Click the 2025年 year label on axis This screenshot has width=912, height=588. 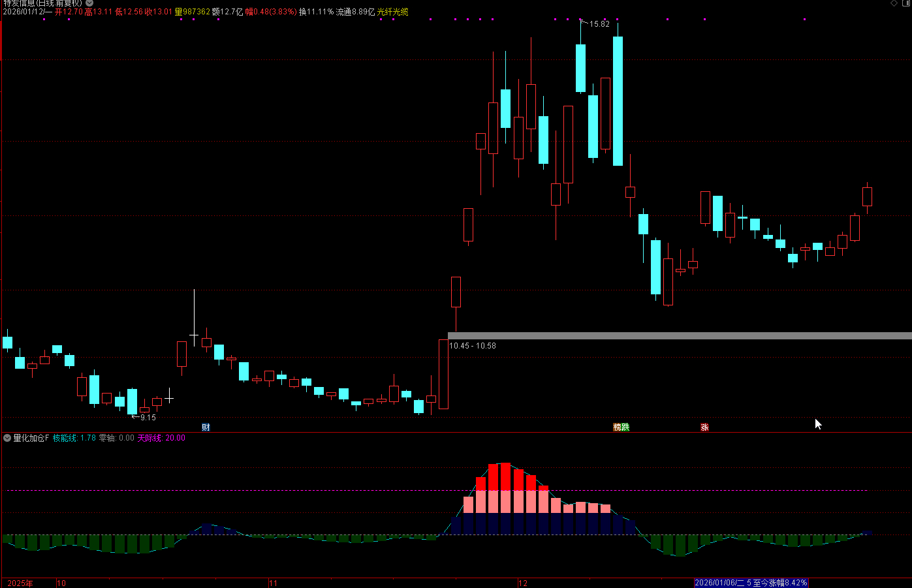[20, 583]
